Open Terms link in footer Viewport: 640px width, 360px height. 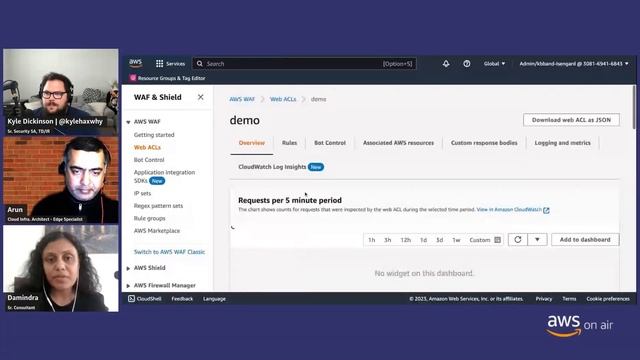[569, 299]
